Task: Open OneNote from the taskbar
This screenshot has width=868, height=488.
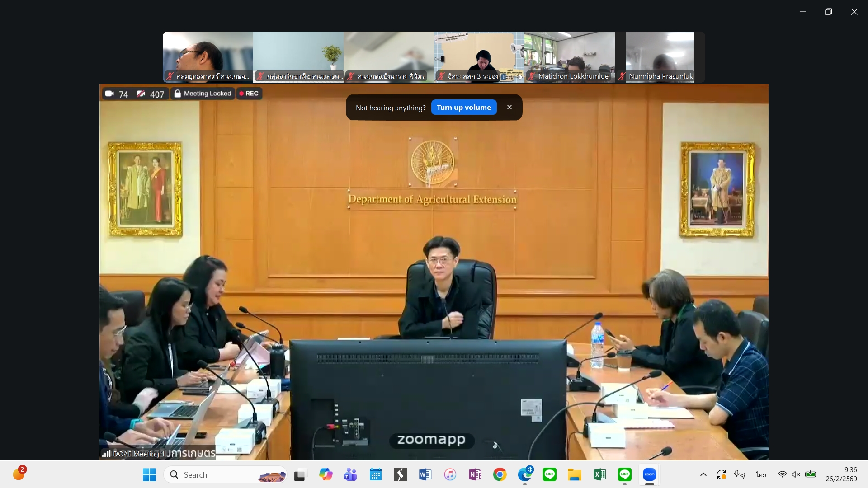Action: click(x=475, y=474)
